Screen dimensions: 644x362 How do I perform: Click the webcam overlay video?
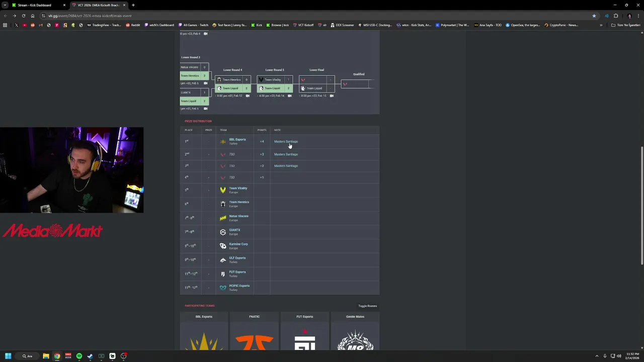coord(71,170)
